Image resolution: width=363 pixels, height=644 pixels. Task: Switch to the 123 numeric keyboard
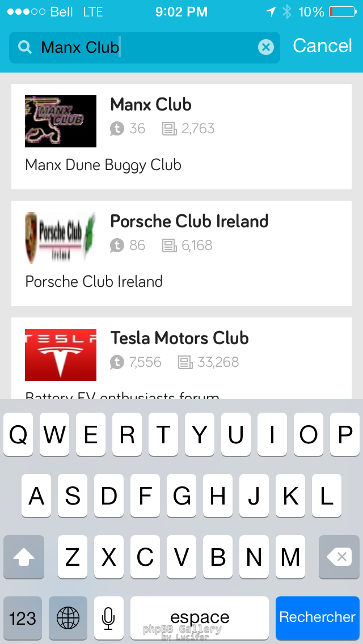coord(23,617)
